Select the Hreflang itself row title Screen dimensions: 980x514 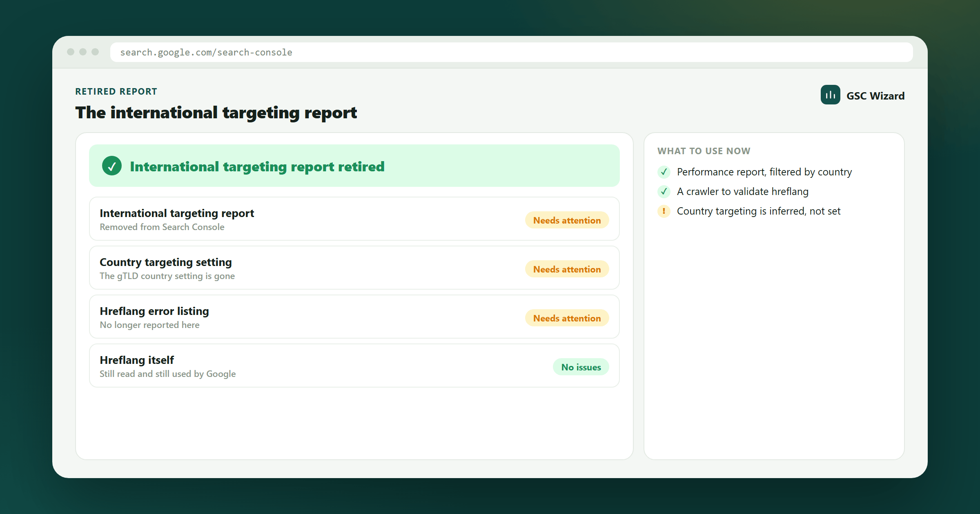(x=137, y=360)
